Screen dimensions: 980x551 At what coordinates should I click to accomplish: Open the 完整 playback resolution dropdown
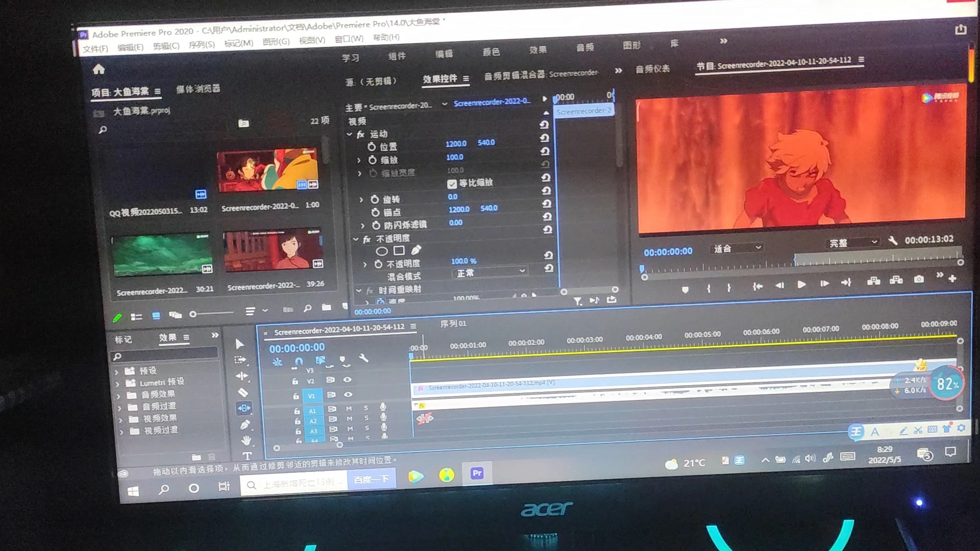(852, 242)
